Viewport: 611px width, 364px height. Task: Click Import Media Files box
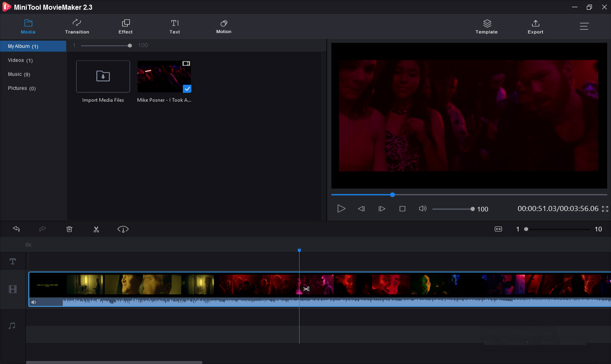[103, 76]
